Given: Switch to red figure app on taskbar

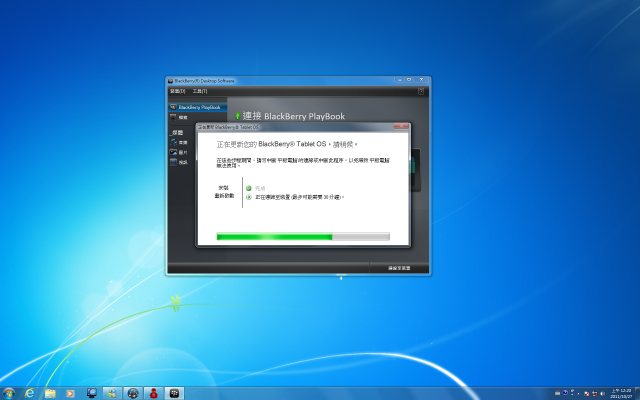Looking at the screenshot, I should [153, 393].
